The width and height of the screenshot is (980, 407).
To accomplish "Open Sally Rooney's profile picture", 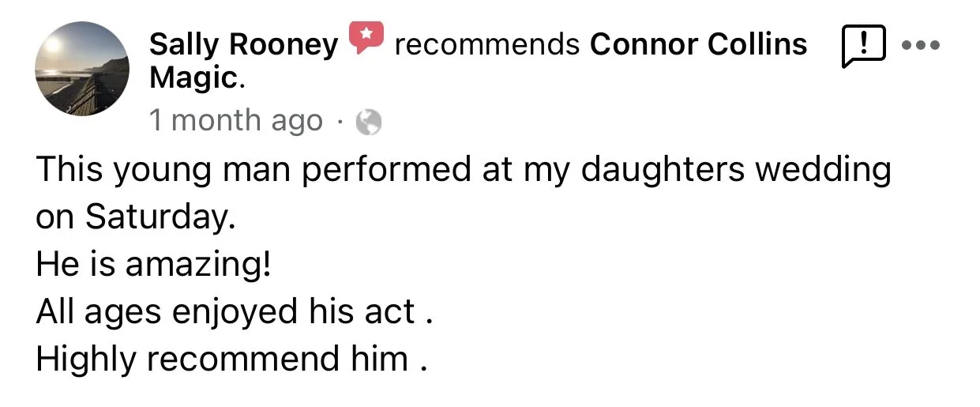I will pyautogui.click(x=81, y=69).
